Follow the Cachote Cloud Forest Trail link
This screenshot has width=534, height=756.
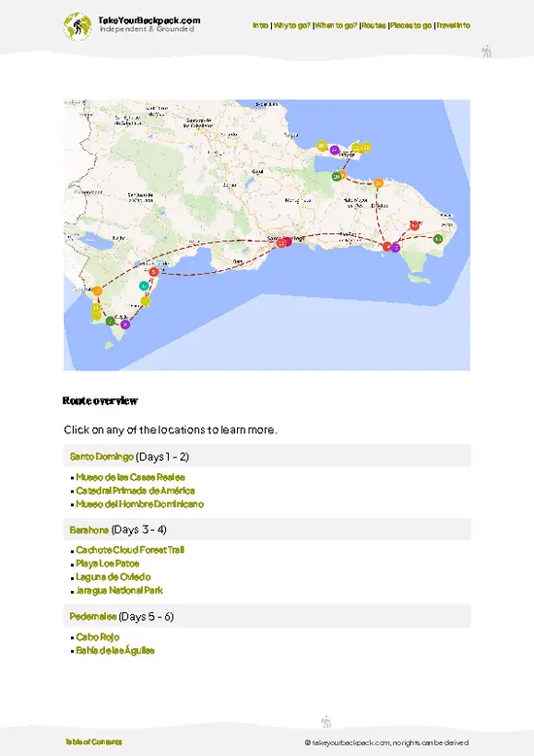[x=130, y=550]
